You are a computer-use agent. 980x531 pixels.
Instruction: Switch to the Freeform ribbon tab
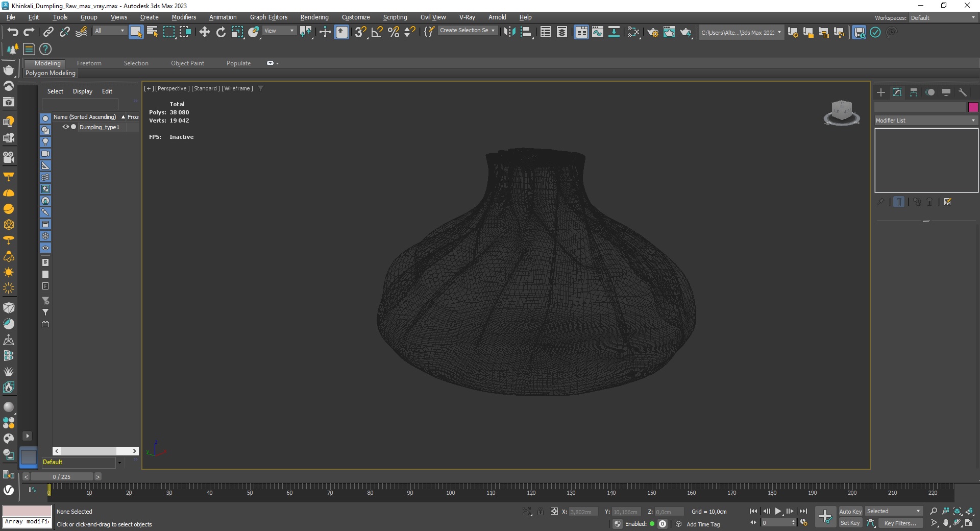(x=89, y=63)
